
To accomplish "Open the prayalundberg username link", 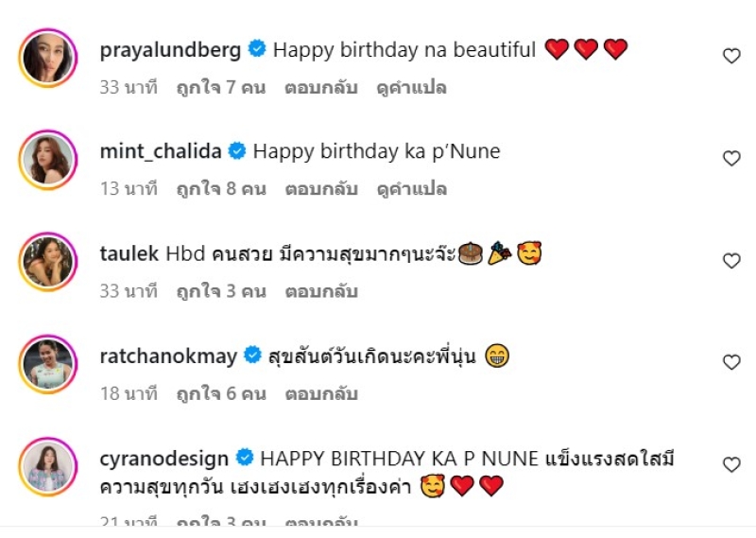I will [x=170, y=50].
